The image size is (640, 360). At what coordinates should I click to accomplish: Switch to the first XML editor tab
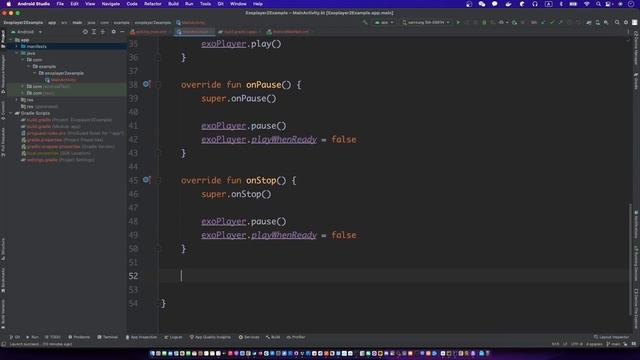[150, 32]
